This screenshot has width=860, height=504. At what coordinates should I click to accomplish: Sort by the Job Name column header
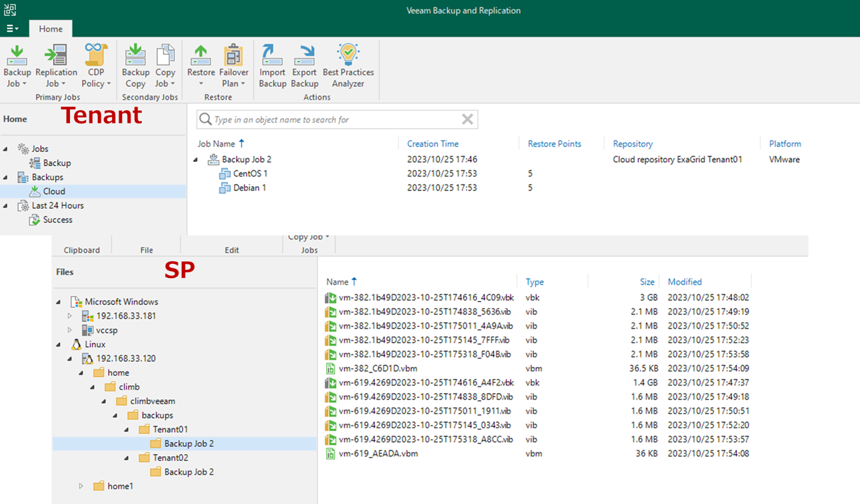(x=221, y=144)
